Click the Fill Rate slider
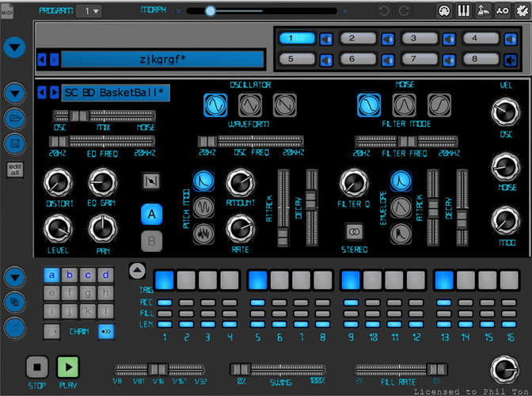Viewport: 532px width, 396px height. [401, 369]
